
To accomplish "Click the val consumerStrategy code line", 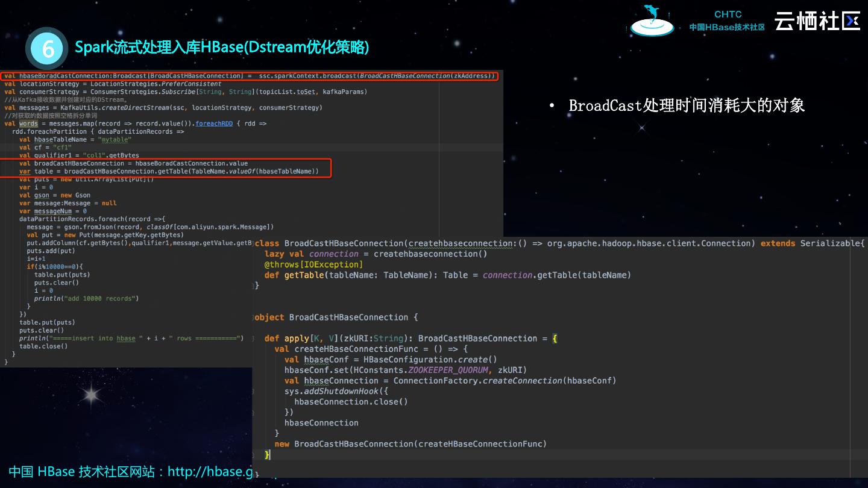I will click(x=186, y=92).
